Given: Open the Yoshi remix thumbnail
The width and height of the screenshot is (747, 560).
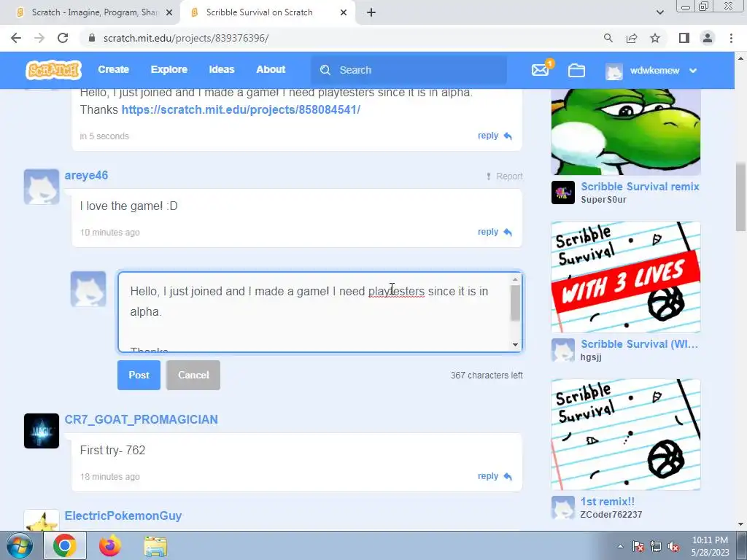Looking at the screenshot, I should click(x=626, y=132).
